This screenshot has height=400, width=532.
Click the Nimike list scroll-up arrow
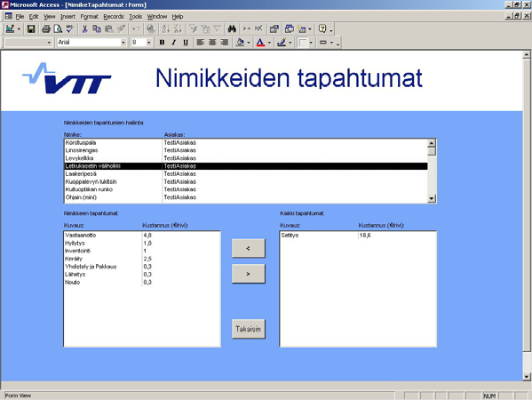432,143
